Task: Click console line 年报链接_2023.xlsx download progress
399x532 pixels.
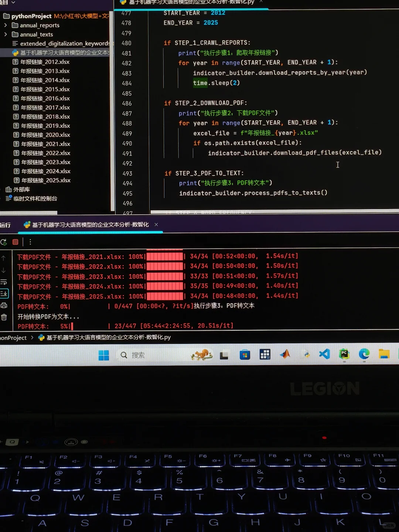Action: pos(157,276)
